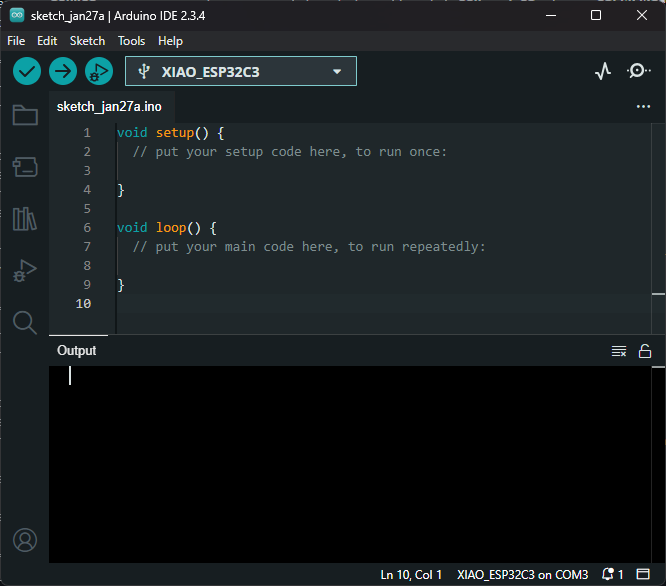This screenshot has width=666, height=586.
Task: Show the Boards Manager panel
Action: click(x=25, y=167)
